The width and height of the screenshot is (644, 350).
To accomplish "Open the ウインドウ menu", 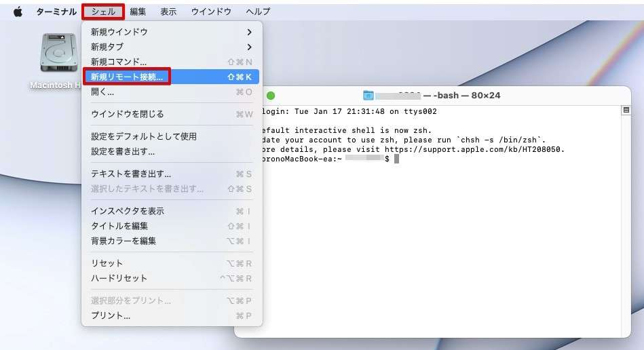I will point(211,12).
